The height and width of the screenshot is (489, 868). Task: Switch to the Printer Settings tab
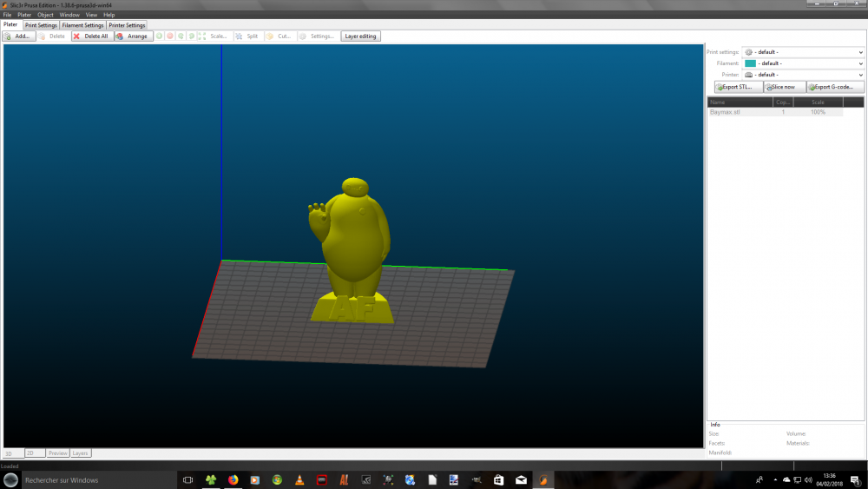(127, 25)
